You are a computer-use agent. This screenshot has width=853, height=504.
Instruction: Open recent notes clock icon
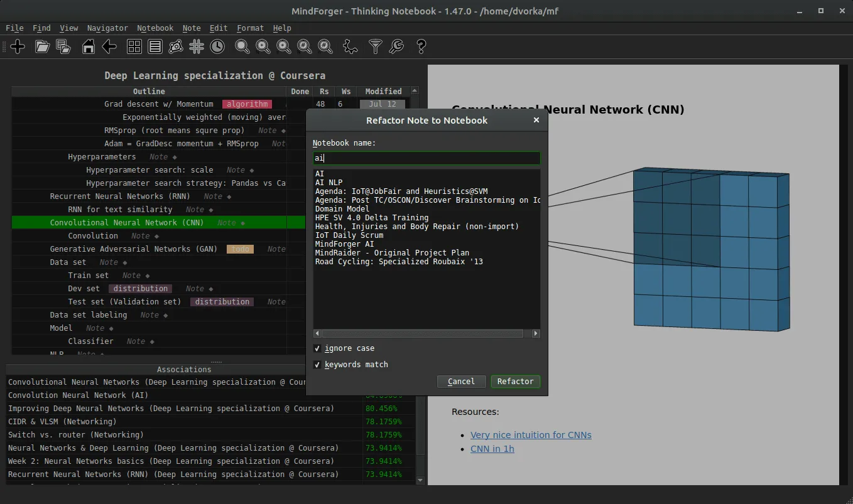(x=217, y=46)
